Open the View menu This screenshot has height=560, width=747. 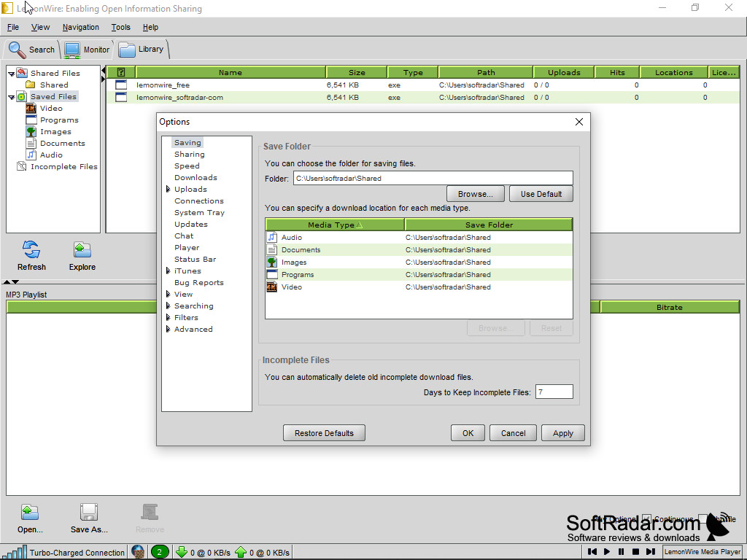pyautogui.click(x=40, y=27)
